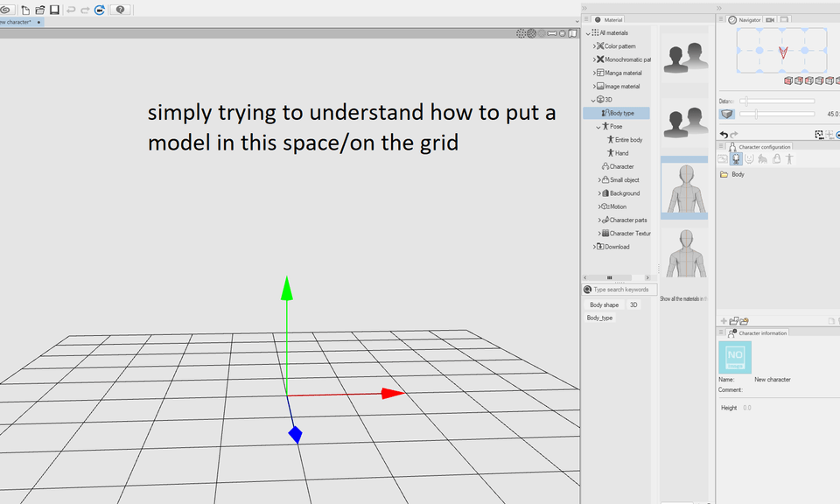This screenshot has width=840, height=504.
Task: Open a file using the folder icon
Action: click(x=40, y=9)
